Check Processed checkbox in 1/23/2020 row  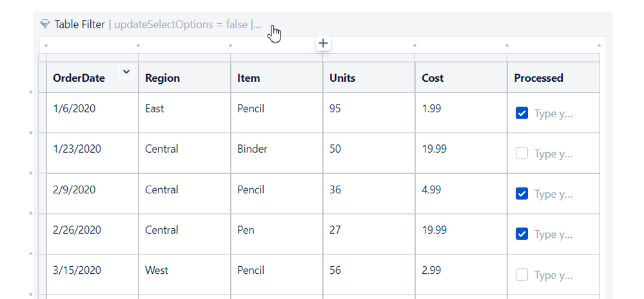click(522, 153)
